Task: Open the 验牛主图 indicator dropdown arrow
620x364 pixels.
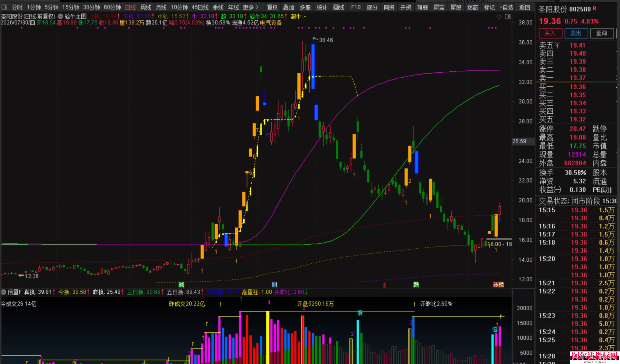Action: tap(60, 16)
